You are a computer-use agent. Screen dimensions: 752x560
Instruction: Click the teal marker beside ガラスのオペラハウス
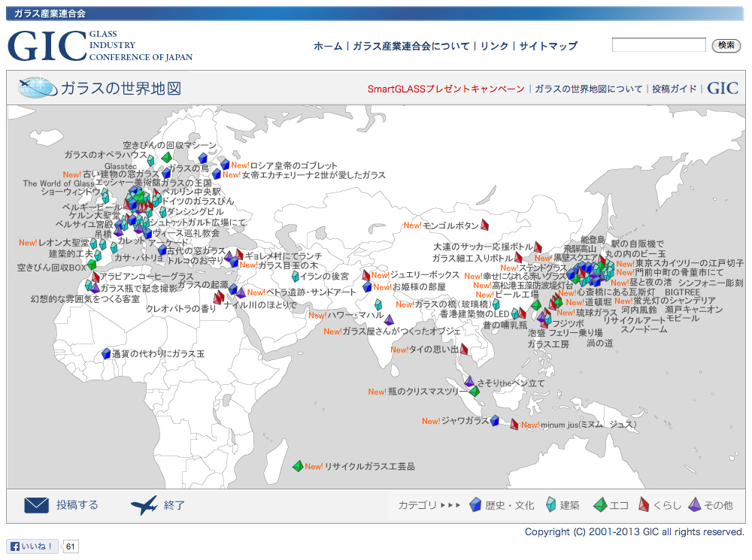[x=151, y=159]
